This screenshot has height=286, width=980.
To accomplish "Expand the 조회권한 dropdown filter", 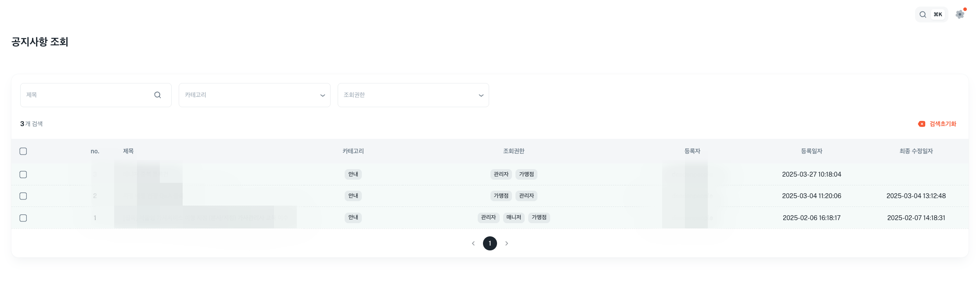I will pyautogui.click(x=413, y=95).
